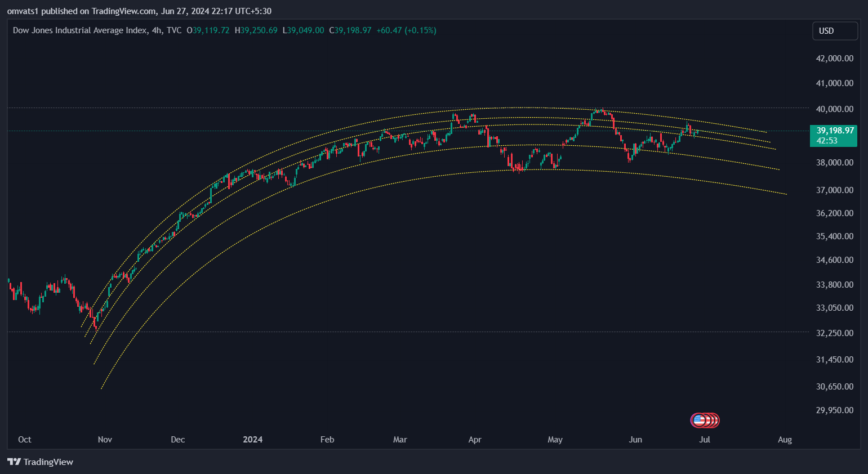Screen dimensions: 868x474
Task: Click the 36,200.00 price axis label
Action: (x=835, y=213)
